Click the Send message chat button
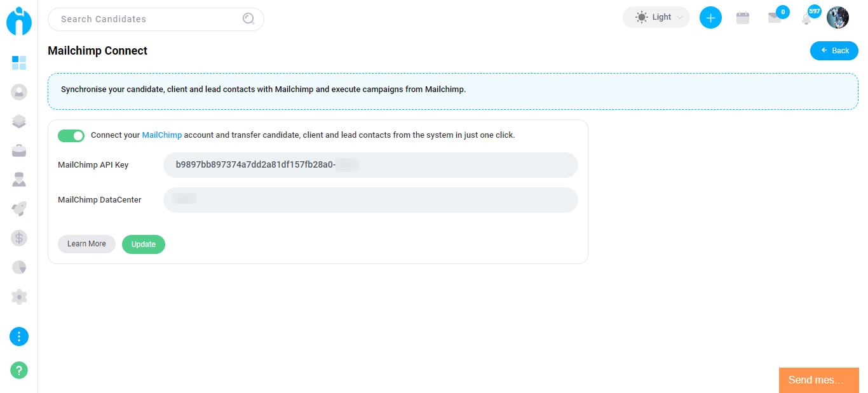The width and height of the screenshot is (868, 393). [x=819, y=380]
